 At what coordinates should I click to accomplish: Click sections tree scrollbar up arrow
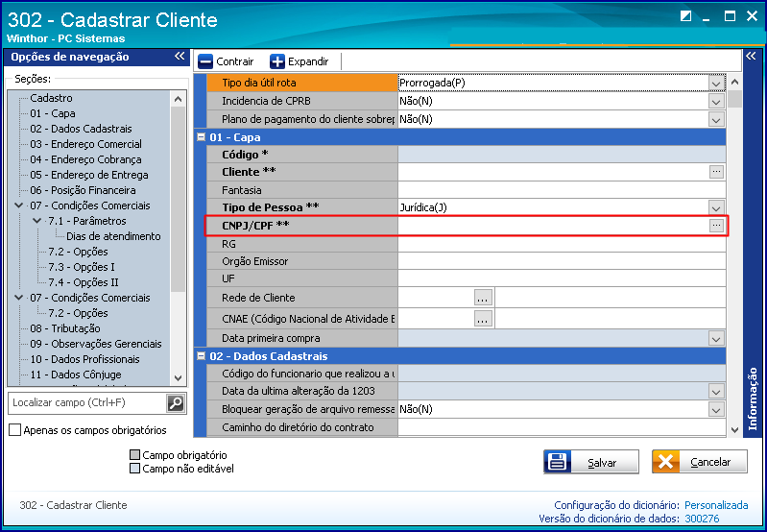click(x=178, y=99)
